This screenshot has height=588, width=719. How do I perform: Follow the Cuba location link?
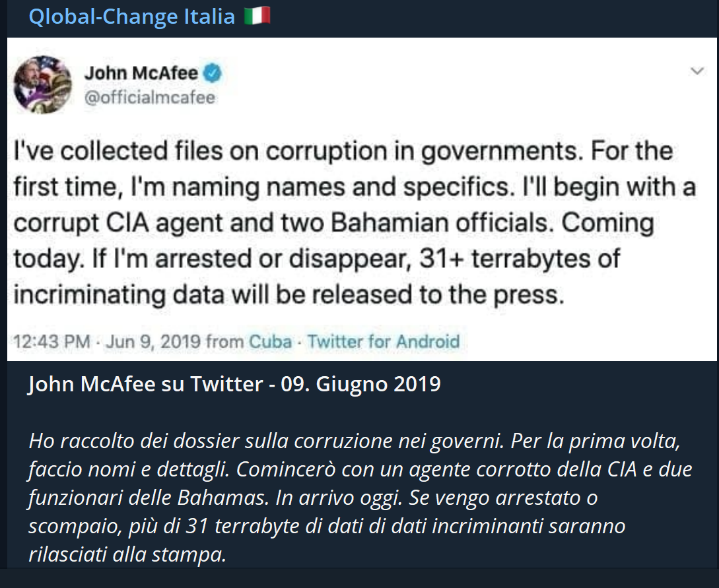point(270,342)
